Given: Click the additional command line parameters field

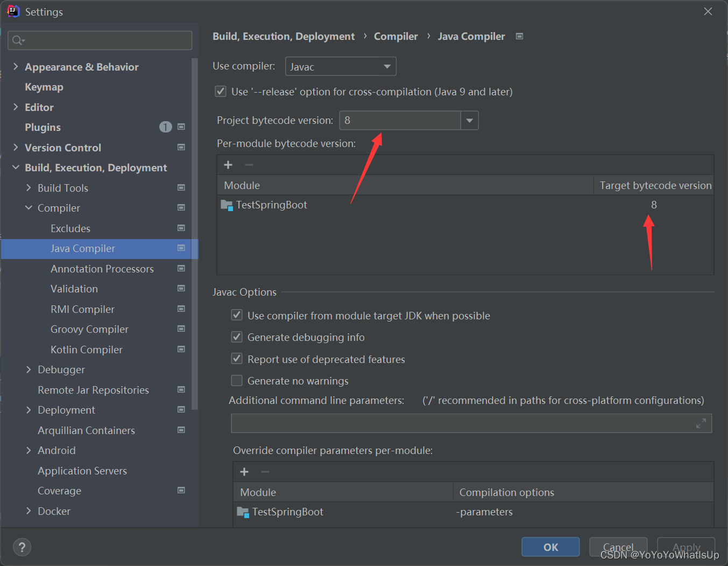Looking at the screenshot, I should click(471, 423).
